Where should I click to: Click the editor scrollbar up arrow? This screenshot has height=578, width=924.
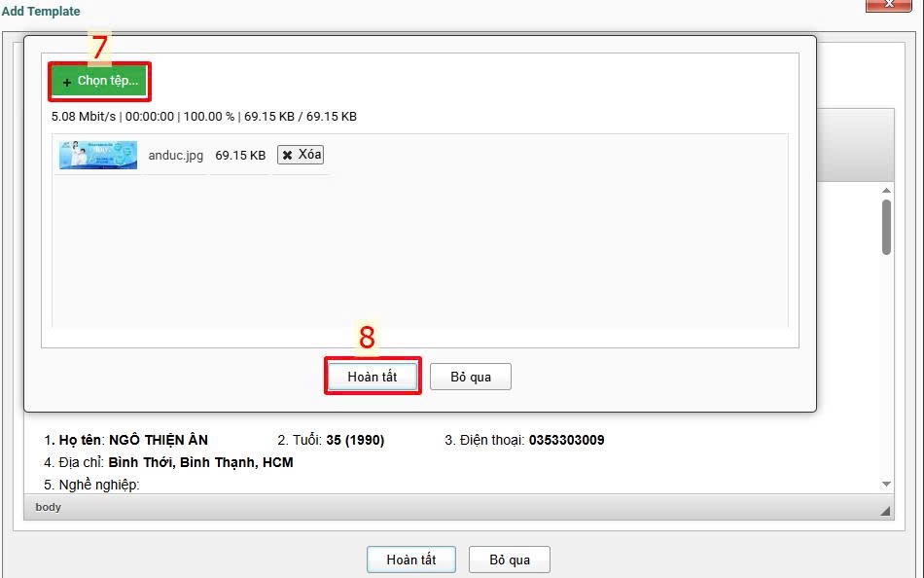click(x=886, y=191)
